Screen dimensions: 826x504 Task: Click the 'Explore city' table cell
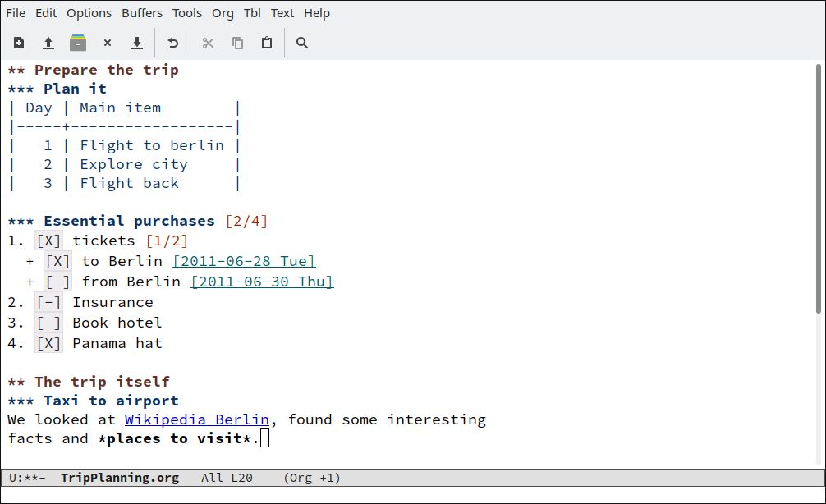(x=134, y=165)
